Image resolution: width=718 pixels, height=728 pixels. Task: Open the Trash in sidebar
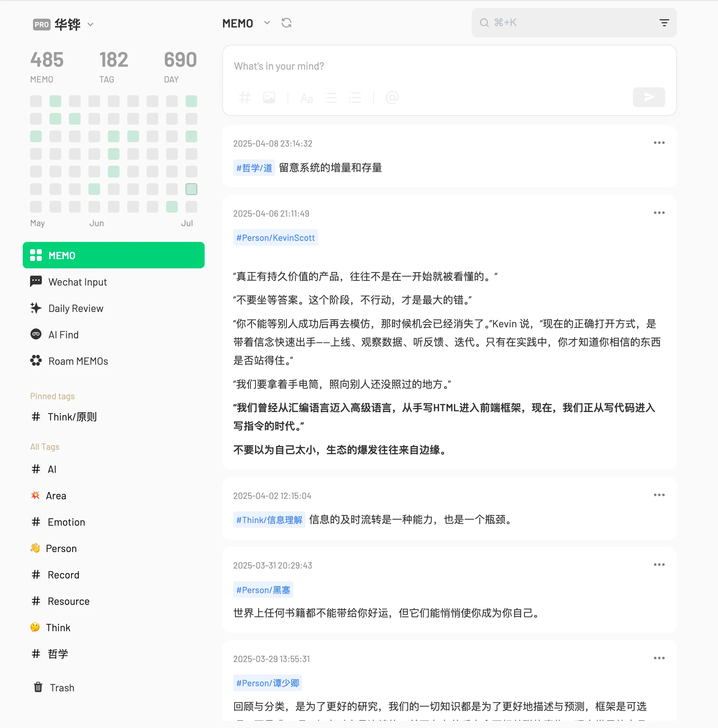[62, 688]
